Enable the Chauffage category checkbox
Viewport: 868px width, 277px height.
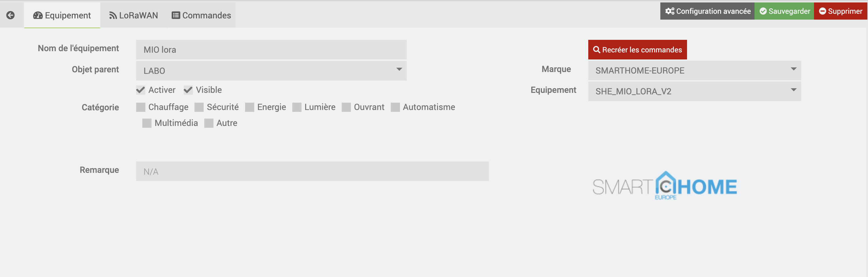coord(140,107)
